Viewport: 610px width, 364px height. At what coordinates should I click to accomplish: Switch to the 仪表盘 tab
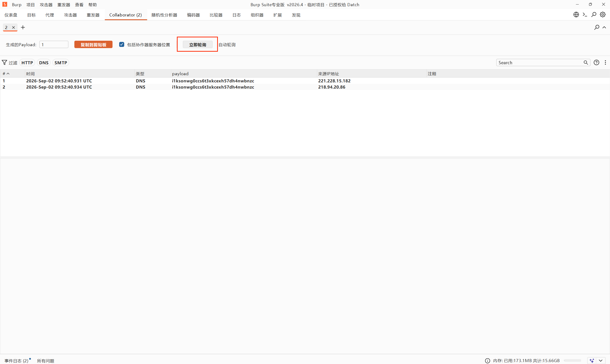(x=11, y=15)
